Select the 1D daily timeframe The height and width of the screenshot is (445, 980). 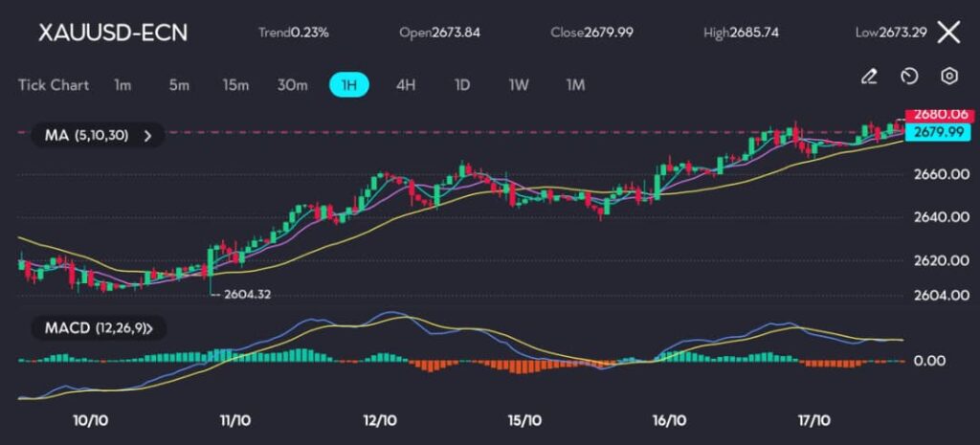pyautogui.click(x=462, y=85)
